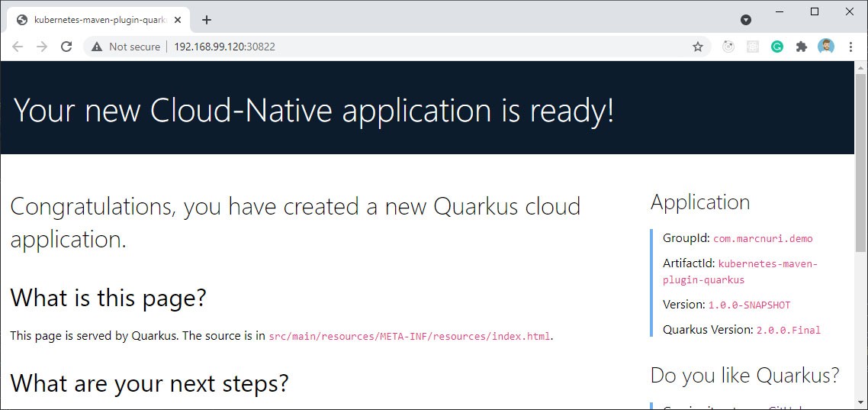
Task: Open the Grammarly extension icon
Action: 777,47
